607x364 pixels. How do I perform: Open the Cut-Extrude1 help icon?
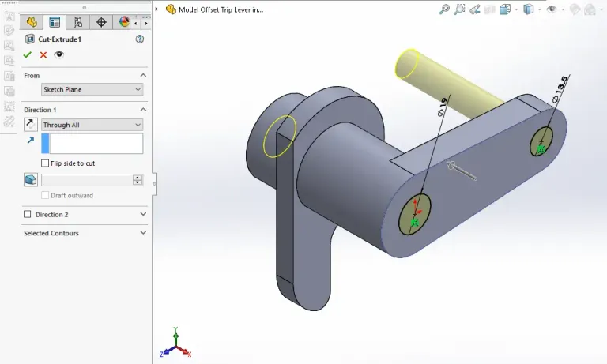point(140,39)
